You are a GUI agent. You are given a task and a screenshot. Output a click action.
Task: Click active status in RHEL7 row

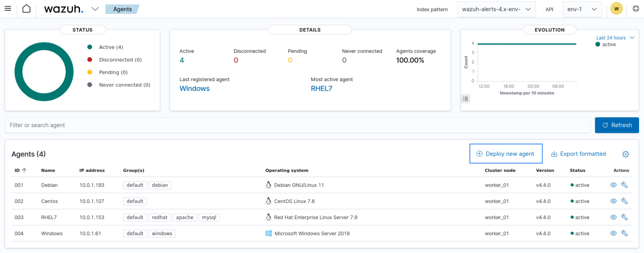[580, 217]
